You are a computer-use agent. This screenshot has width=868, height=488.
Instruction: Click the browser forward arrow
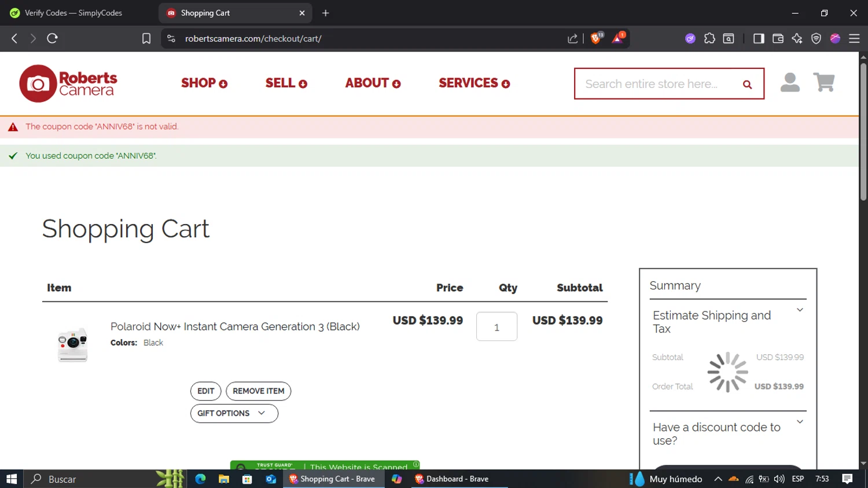click(x=33, y=38)
